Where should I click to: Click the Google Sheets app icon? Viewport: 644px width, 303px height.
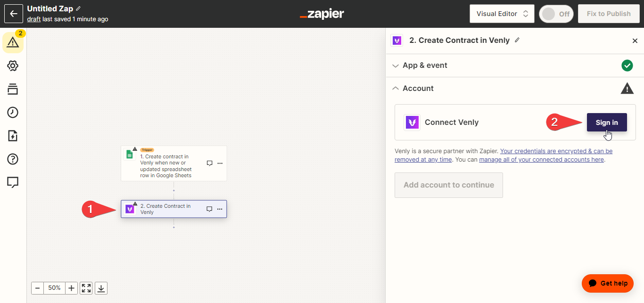pos(129,154)
